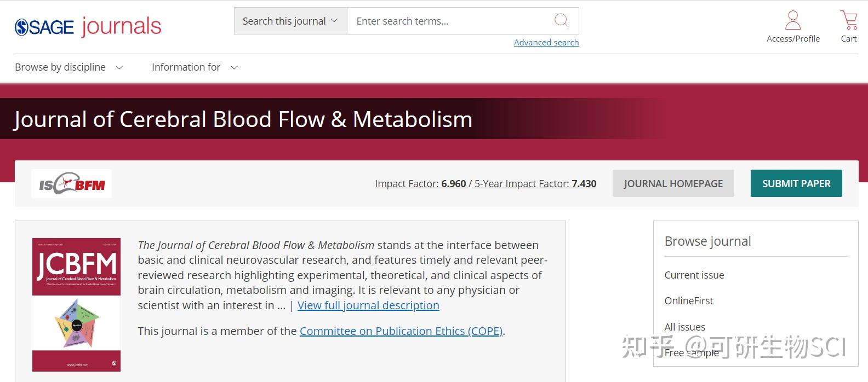Viewport: 868px width, 382px height.
Task: Click the SAGE journals logo
Action: [x=88, y=26]
